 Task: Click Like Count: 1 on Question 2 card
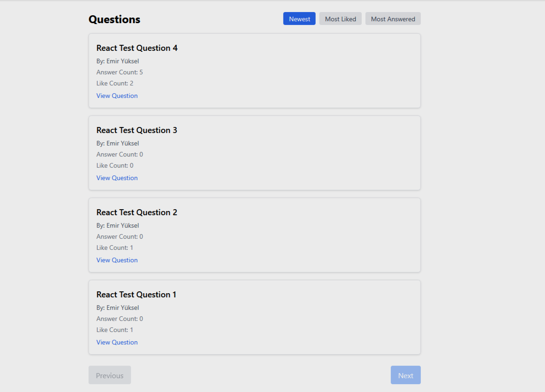115,247
